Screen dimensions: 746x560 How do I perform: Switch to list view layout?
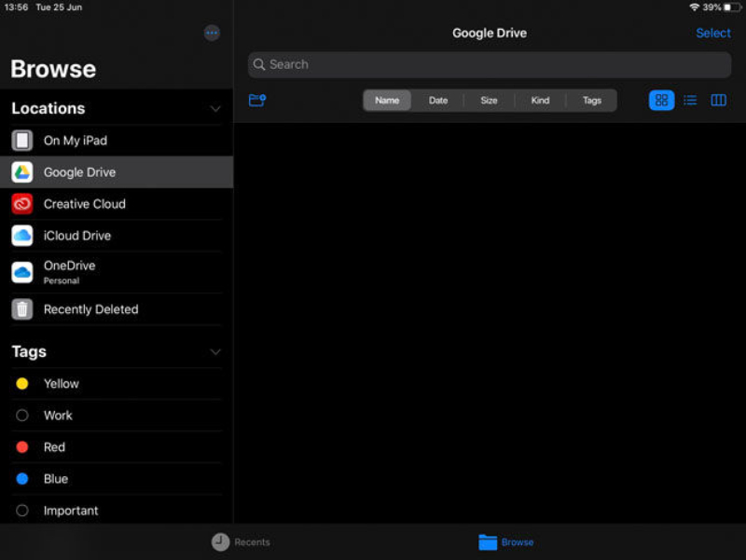[690, 101]
